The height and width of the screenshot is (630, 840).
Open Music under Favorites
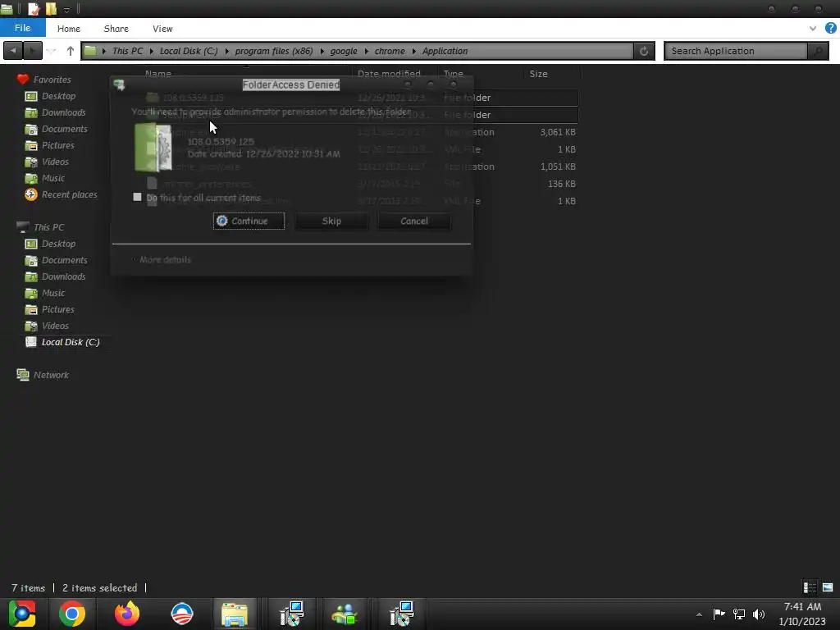45,178
